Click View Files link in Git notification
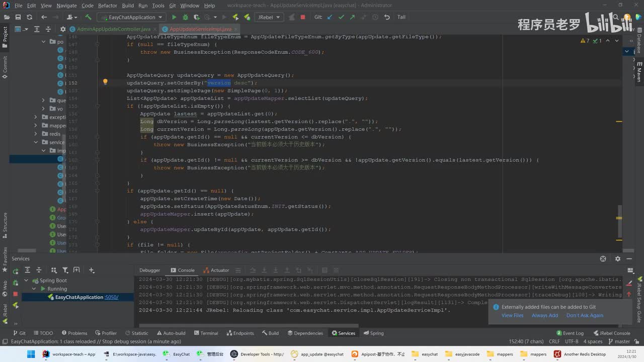The height and width of the screenshot is (362, 644). click(512, 315)
